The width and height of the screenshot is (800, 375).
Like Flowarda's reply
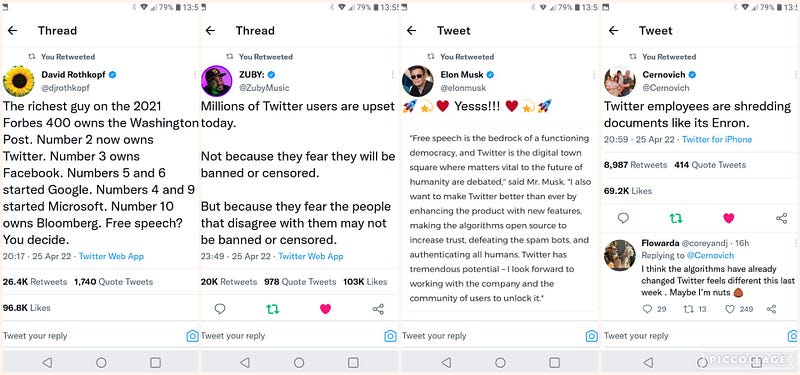[730, 309]
